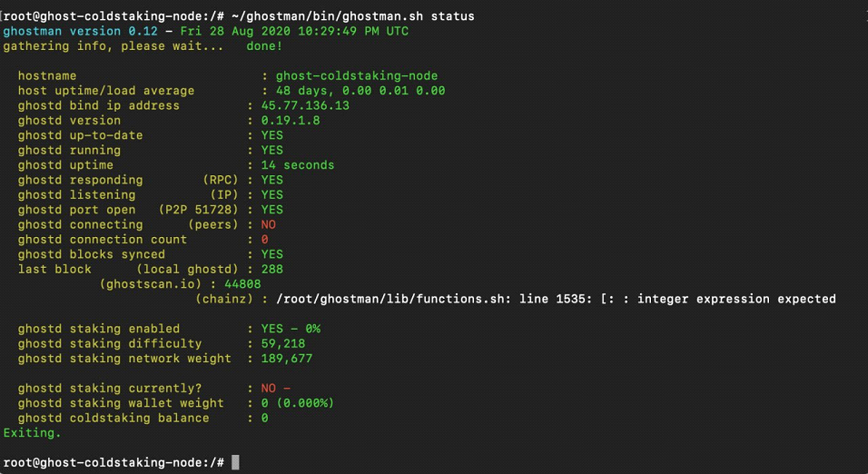Screen dimensions: 868x474
Task: Click the red connection count value 0
Action: (264, 240)
